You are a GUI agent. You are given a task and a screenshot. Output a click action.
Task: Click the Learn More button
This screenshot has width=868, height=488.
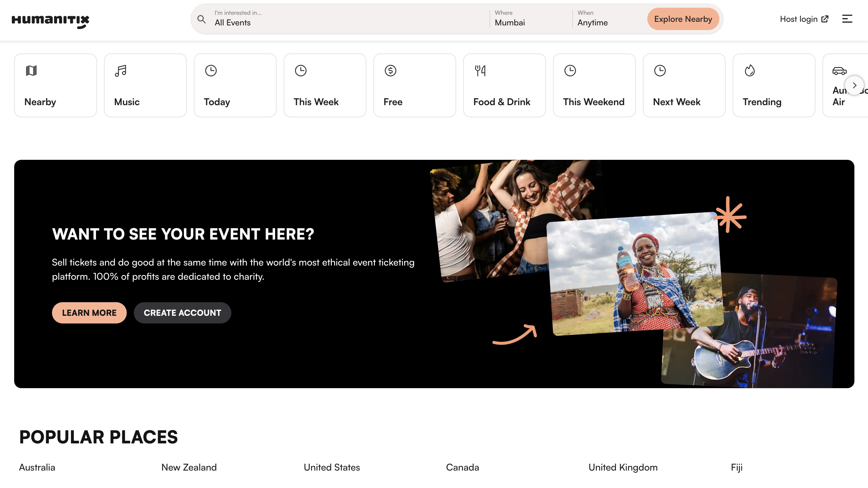(89, 313)
